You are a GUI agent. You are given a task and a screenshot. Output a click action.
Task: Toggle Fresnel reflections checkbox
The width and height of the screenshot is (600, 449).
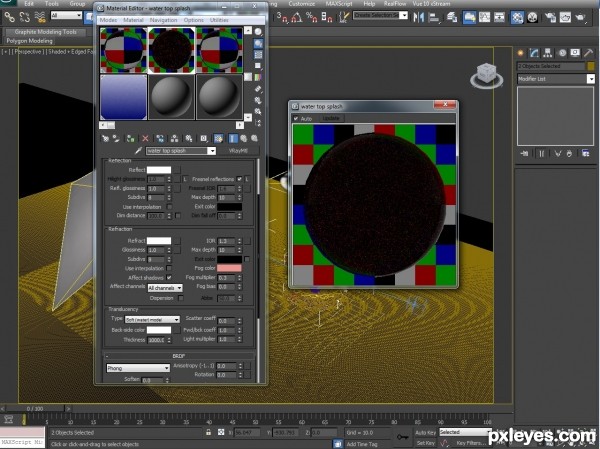[239, 179]
